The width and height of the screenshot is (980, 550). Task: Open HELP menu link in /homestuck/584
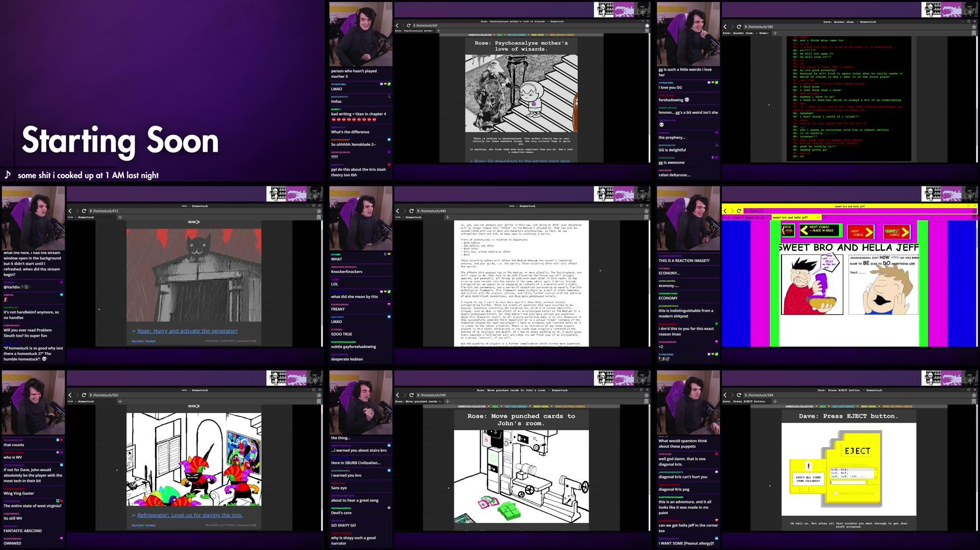tap(822, 406)
